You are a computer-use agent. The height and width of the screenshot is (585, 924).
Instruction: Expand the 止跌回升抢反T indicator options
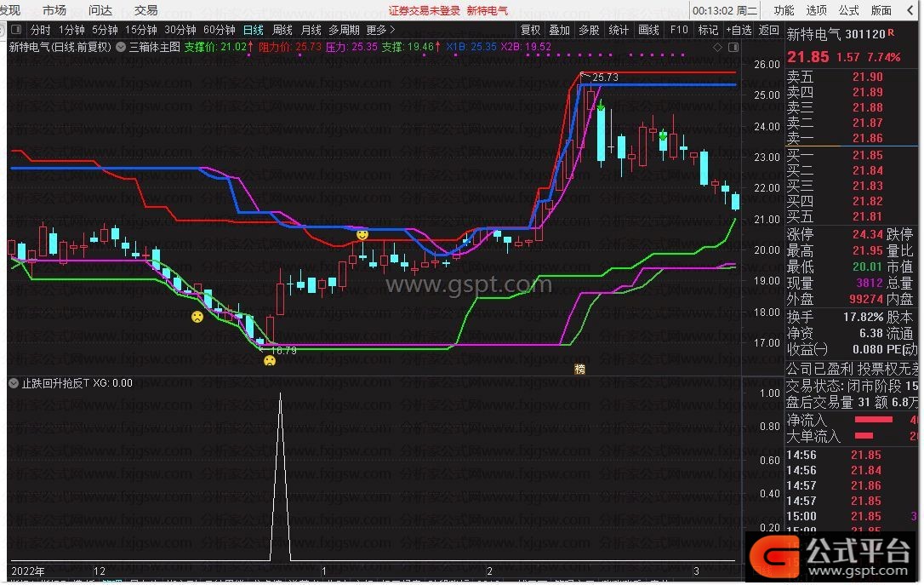(x=14, y=383)
